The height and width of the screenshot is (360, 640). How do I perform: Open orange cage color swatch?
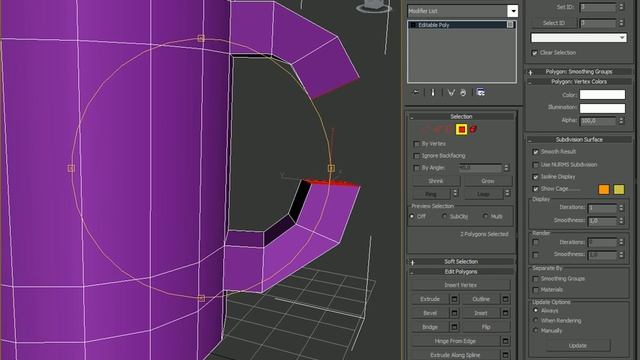point(604,189)
